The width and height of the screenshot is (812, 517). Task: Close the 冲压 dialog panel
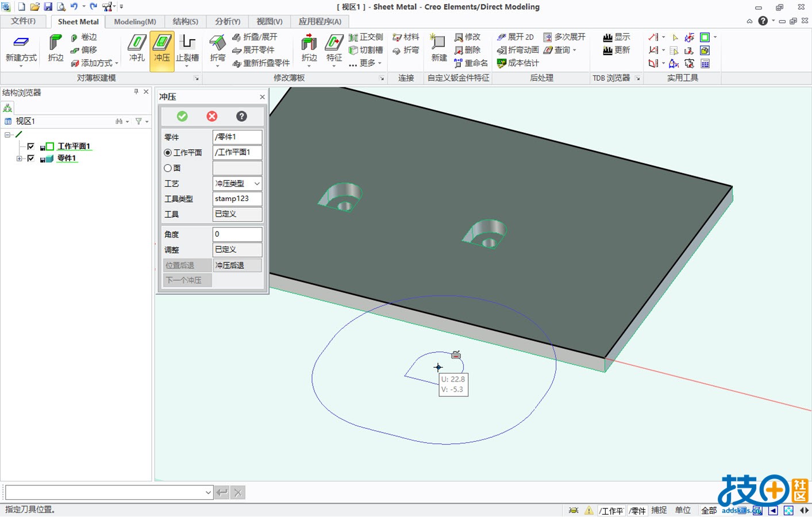pyautogui.click(x=263, y=97)
